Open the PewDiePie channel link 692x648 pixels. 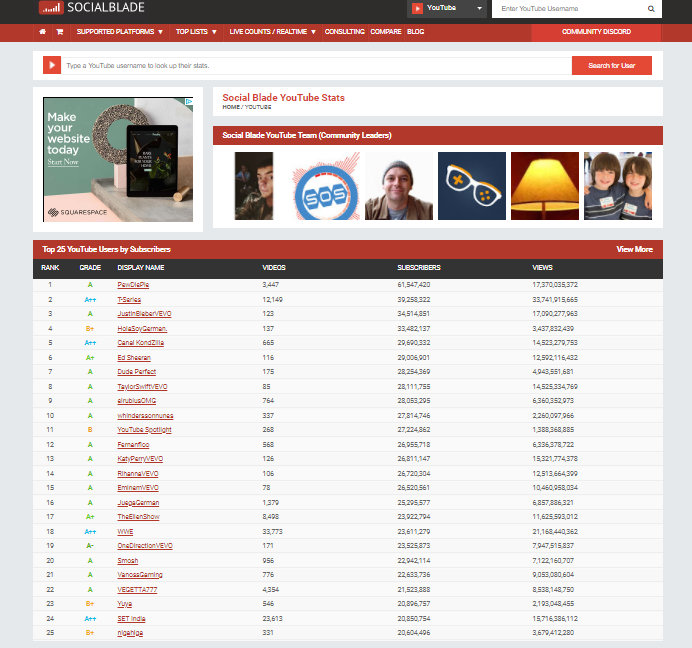pyautogui.click(x=133, y=285)
